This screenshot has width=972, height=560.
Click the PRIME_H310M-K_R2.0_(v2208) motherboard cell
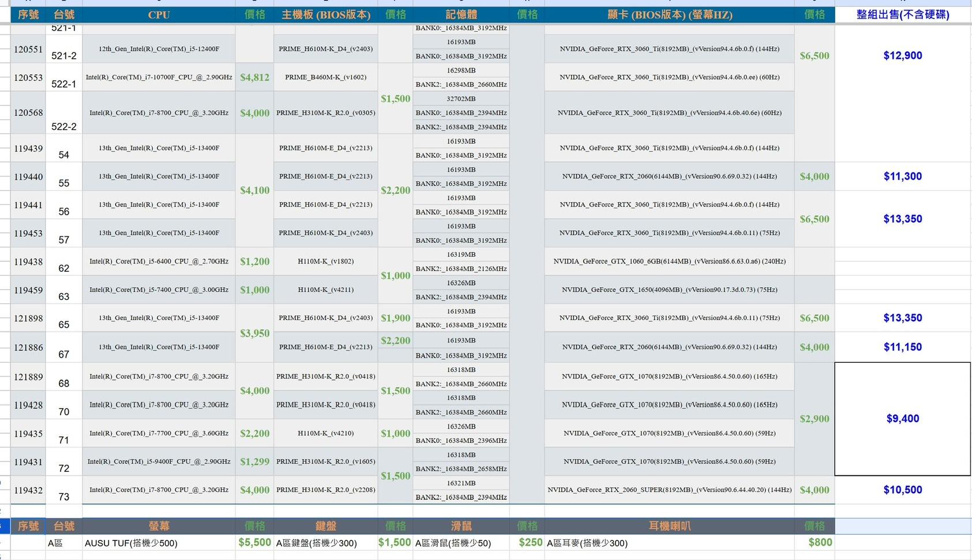pyautogui.click(x=326, y=490)
